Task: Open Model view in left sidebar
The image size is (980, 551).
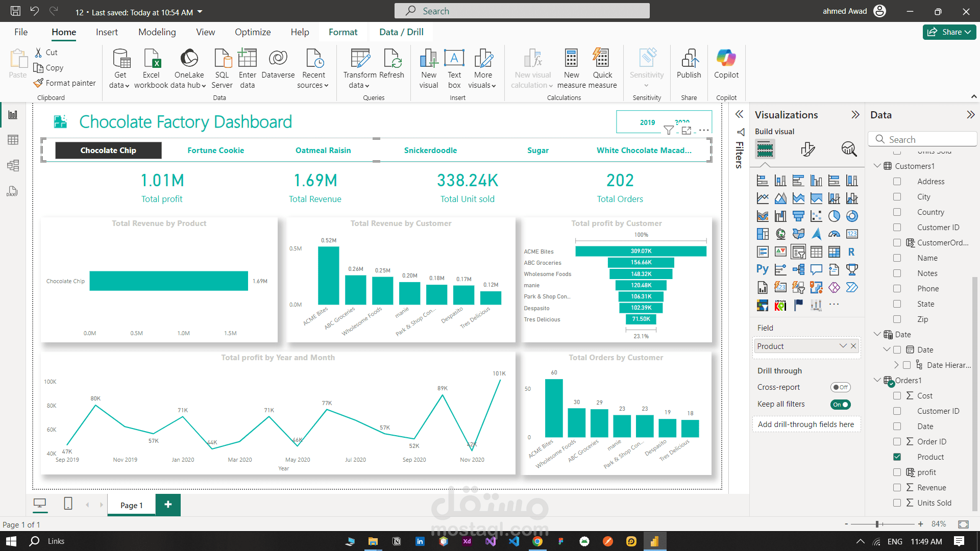Action: click(x=13, y=165)
